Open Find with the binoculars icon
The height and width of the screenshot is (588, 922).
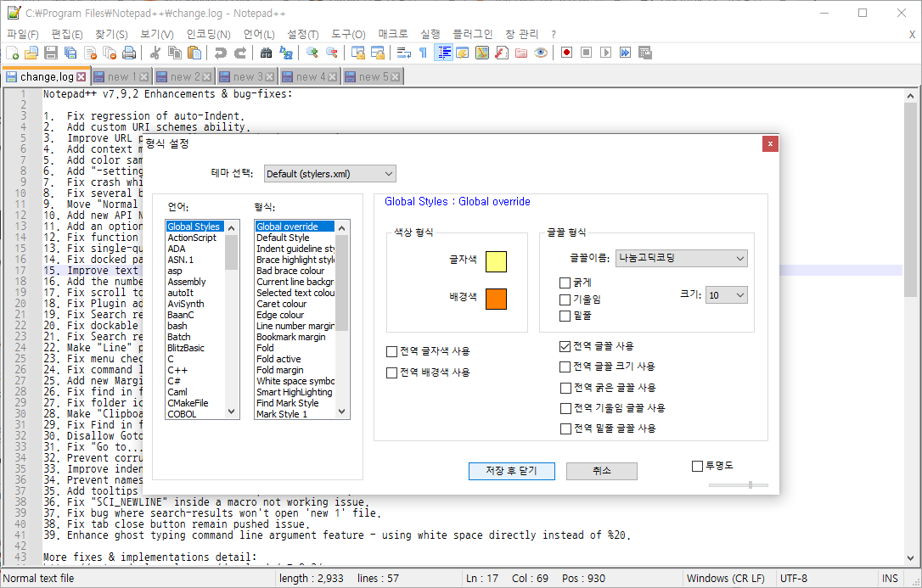pos(267,53)
